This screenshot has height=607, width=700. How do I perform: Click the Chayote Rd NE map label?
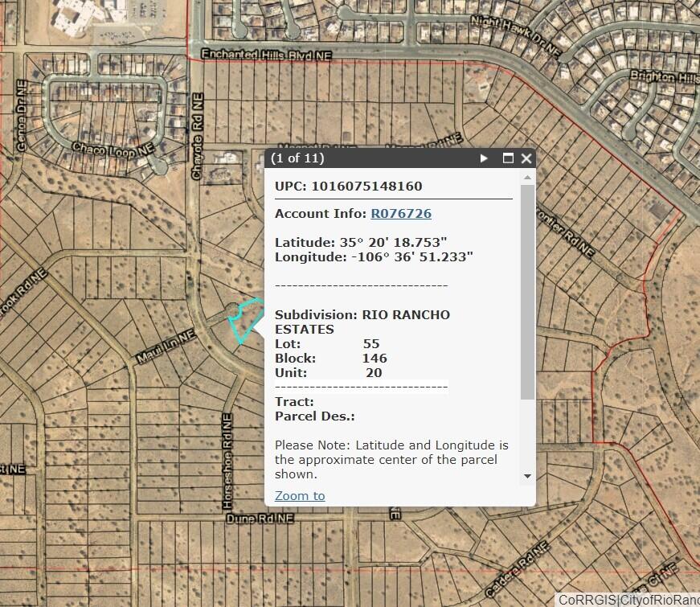198,136
